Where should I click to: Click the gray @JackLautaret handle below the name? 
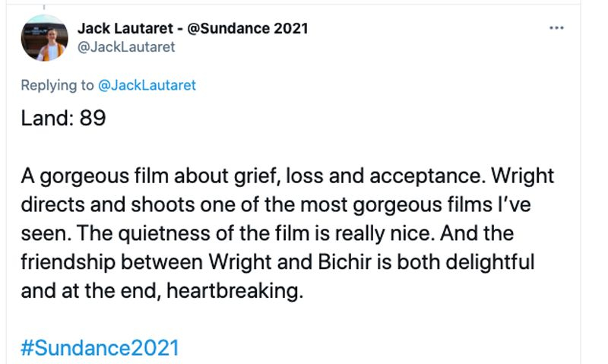tap(126, 47)
